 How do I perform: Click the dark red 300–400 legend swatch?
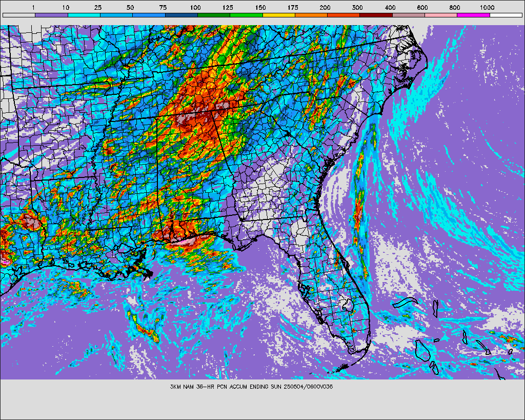376,15
